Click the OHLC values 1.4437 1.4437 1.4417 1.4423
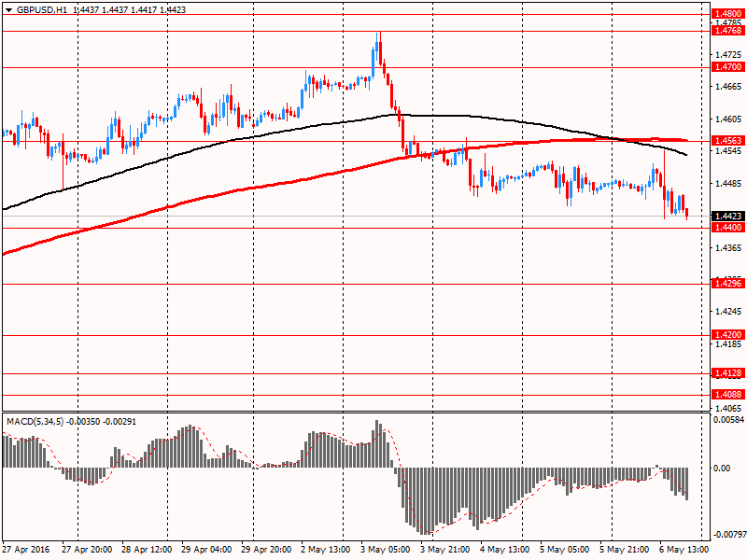The height and width of the screenshot is (560, 747). pyautogui.click(x=130, y=10)
